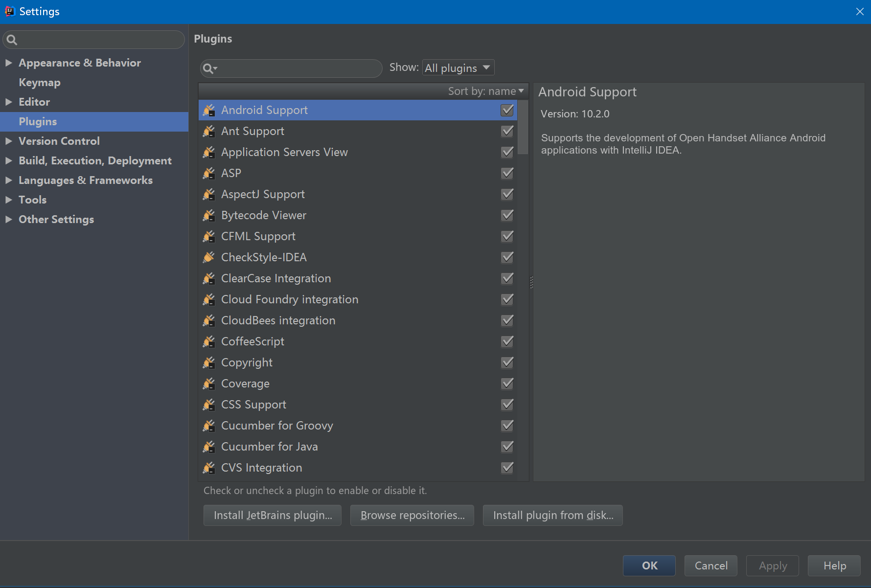The height and width of the screenshot is (588, 871).
Task: Click the Coverage plugin icon
Action: 209,384
